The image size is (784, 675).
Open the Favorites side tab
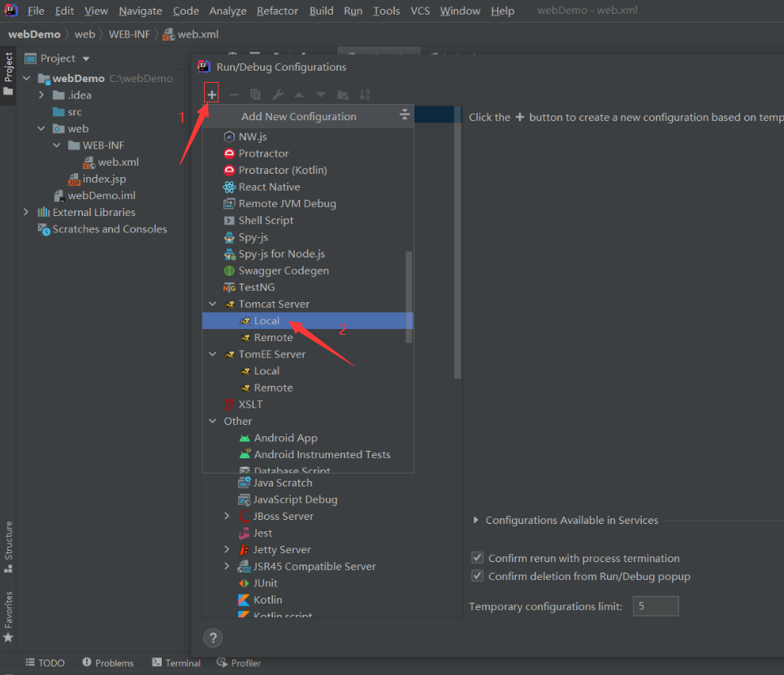click(x=8, y=617)
